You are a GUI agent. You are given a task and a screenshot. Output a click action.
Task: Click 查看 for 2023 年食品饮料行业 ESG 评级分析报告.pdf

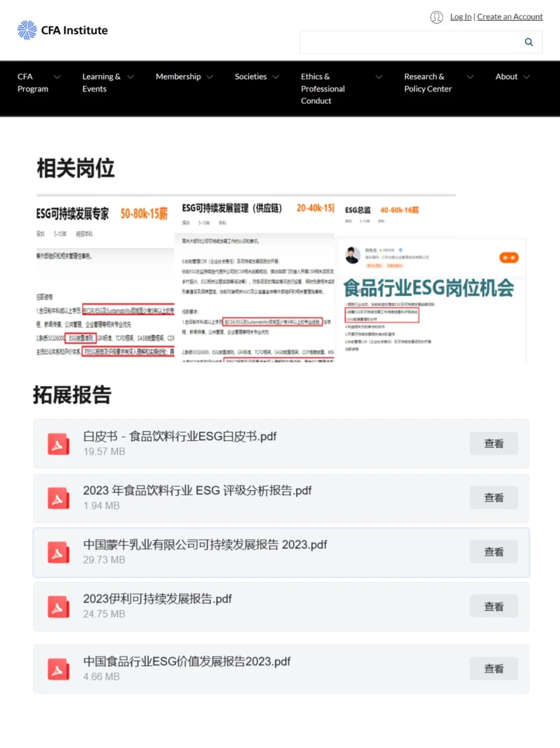(x=494, y=498)
